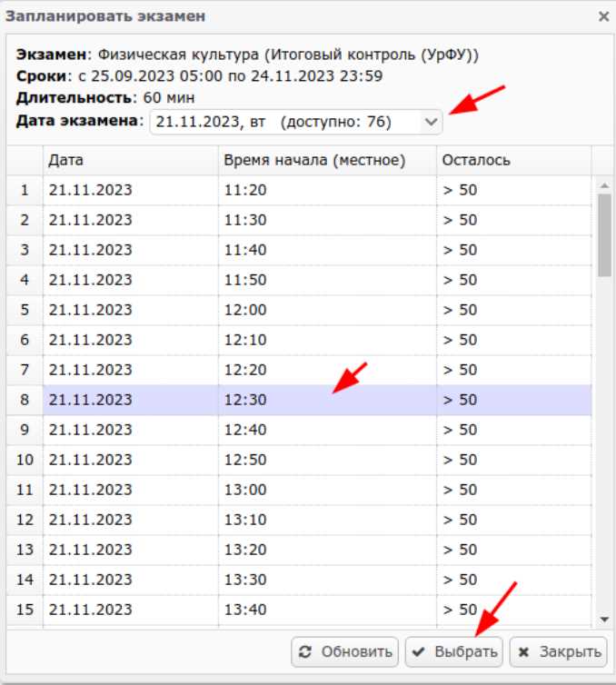Click the > 50 cell in row 14
The height and width of the screenshot is (685, 616).
pos(513,580)
